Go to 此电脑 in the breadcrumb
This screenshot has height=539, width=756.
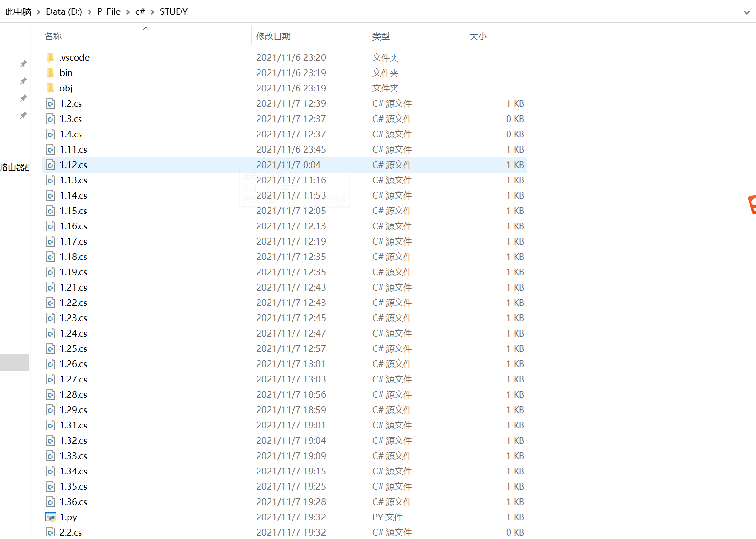point(18,11)
